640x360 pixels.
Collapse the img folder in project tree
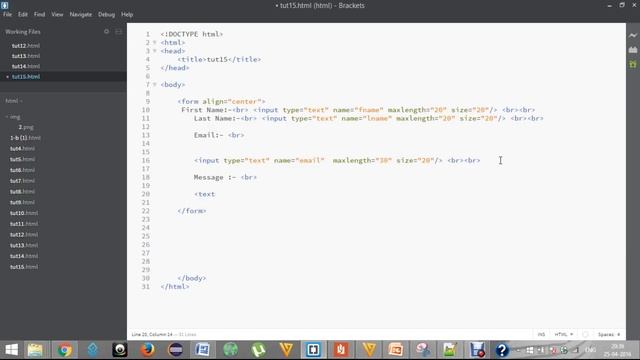[x=13, y=117]
